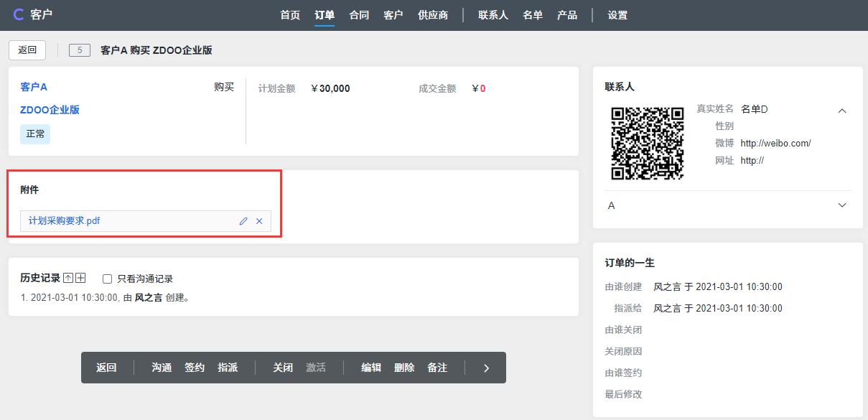The image size is (868, 420).
Task: Click 激活 in the action bar
Action: [316, 368]
